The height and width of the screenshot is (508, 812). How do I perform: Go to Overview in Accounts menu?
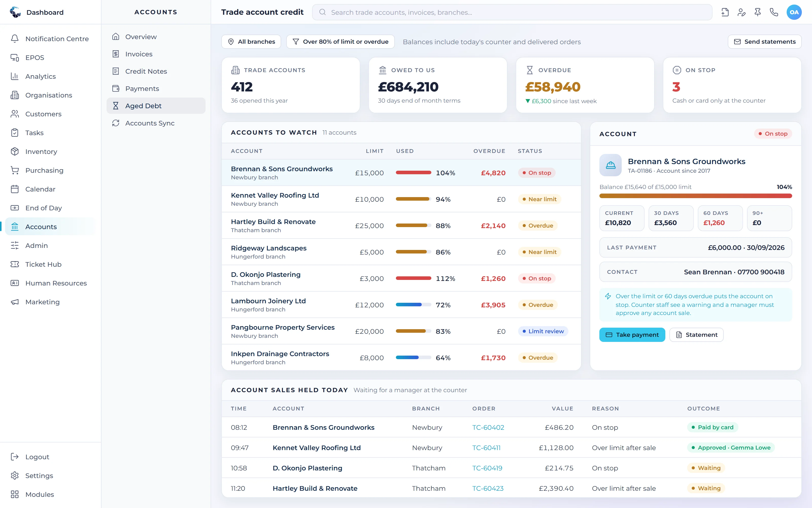(156, 37)
